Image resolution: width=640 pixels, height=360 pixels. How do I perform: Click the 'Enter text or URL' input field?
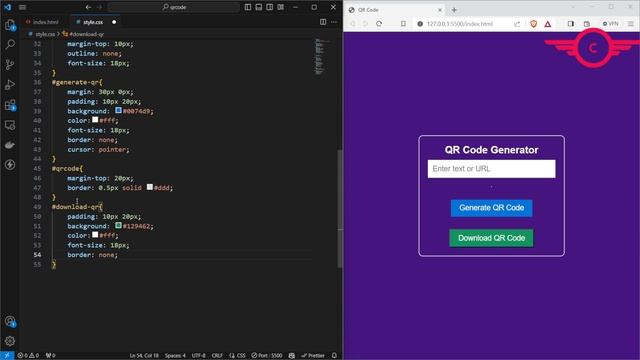tap(491, 169)
